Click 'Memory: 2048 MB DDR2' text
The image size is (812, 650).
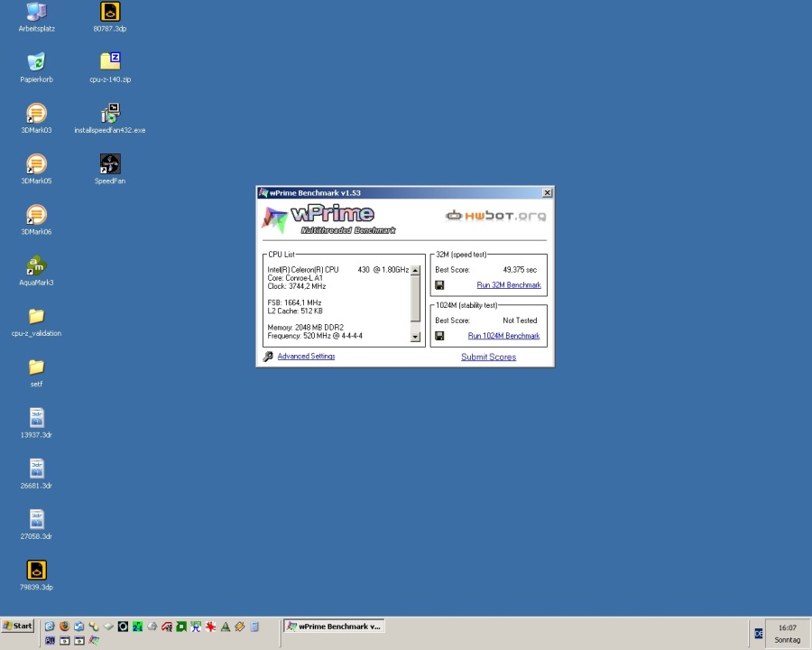(306, 328)
